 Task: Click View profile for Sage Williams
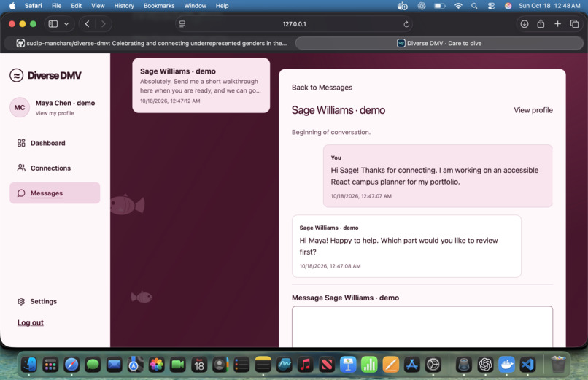[533, 110]
